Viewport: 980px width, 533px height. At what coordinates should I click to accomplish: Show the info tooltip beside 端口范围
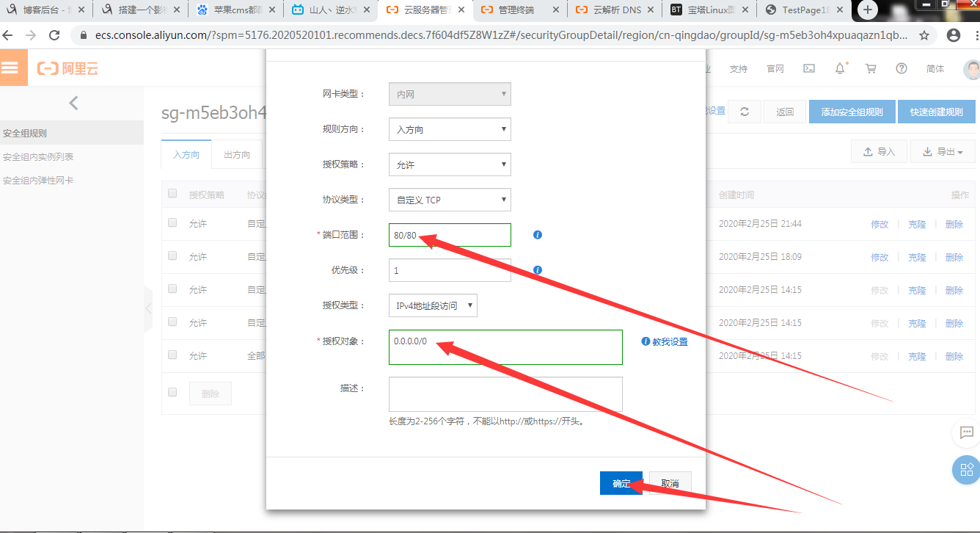pos(538,235)
